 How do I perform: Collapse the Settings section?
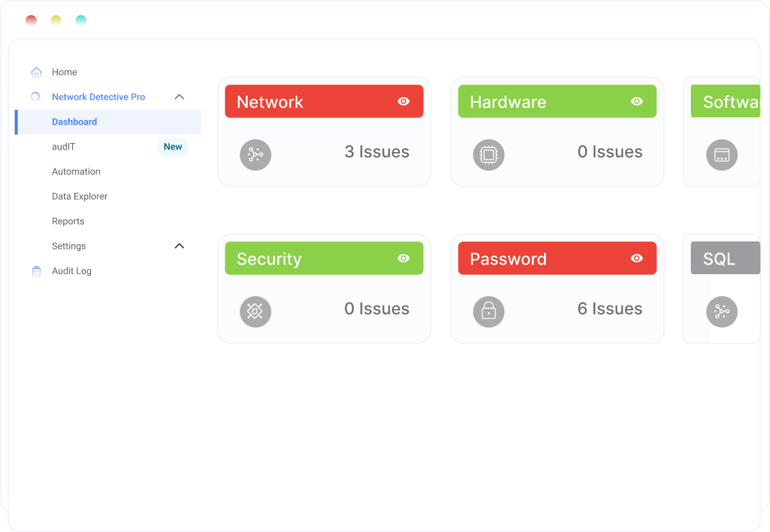[180, 246]
